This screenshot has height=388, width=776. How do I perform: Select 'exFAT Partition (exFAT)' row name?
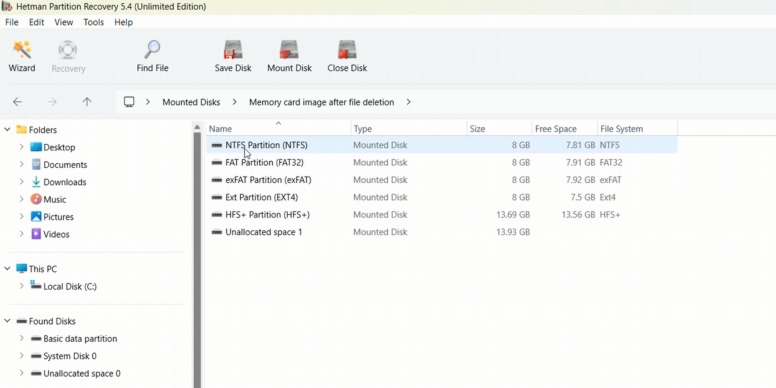coord(268,180)
